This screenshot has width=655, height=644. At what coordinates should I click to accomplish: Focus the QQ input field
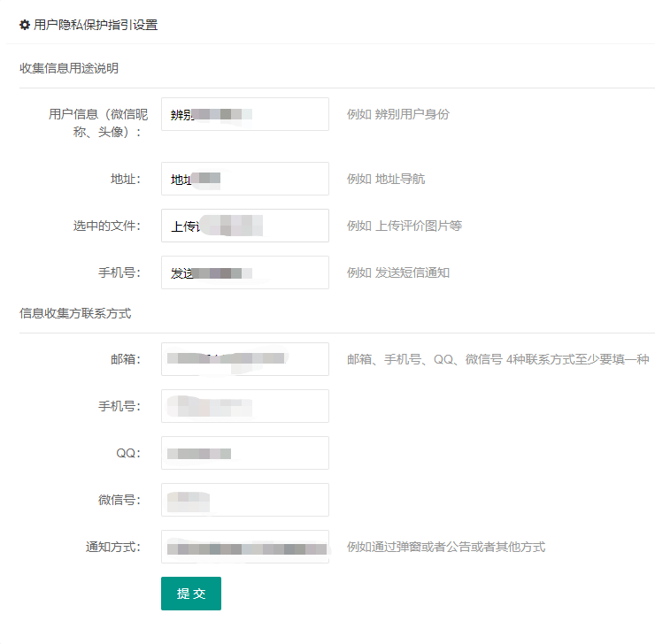[x=245, y=453]
